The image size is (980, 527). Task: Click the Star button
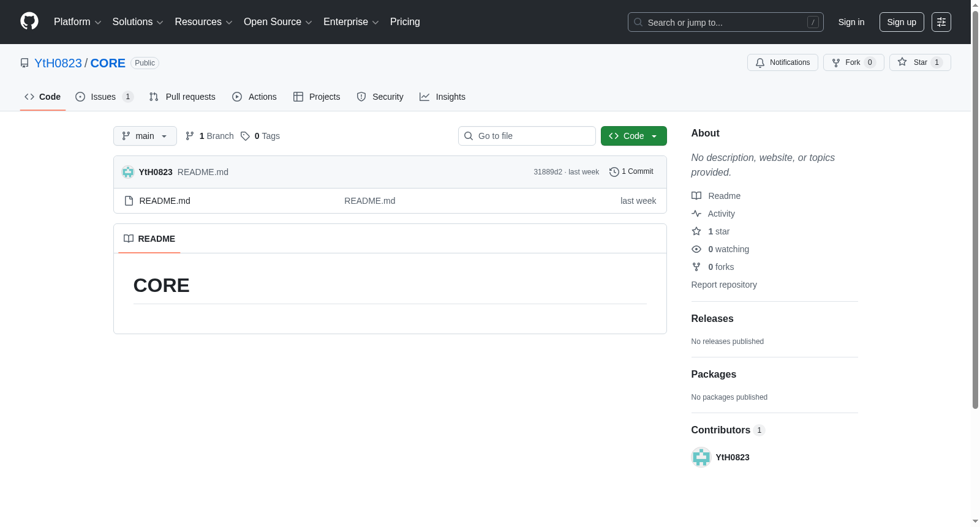(x=920, y=62)
